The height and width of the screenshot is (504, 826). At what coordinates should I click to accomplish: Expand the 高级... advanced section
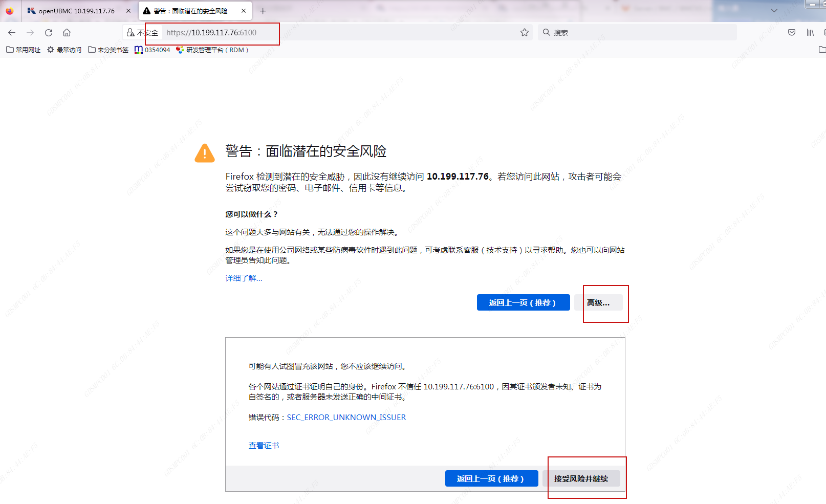point(598,303)
